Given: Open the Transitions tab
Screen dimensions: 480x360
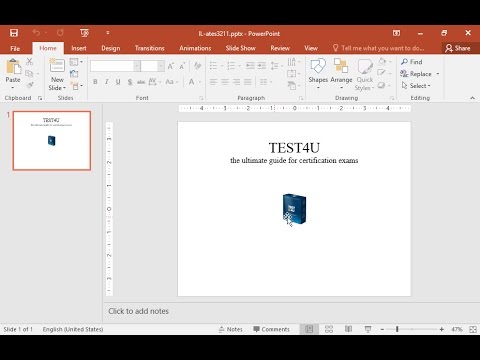Looking at the screenshot, I should (150, 48).
